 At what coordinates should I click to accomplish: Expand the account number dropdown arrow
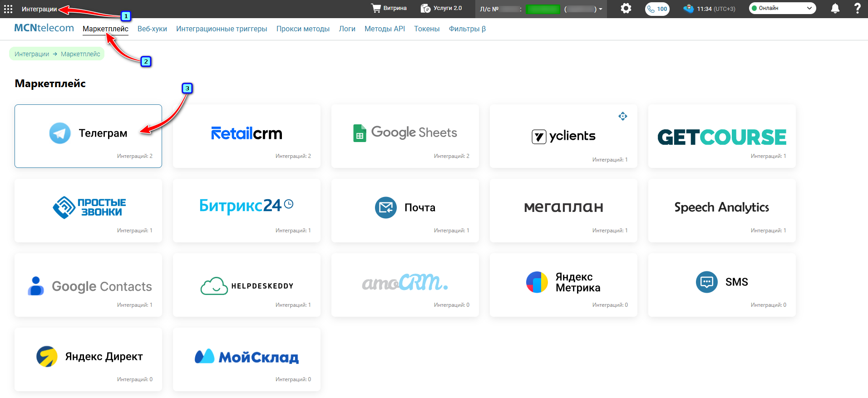click(x=601, y=9)
